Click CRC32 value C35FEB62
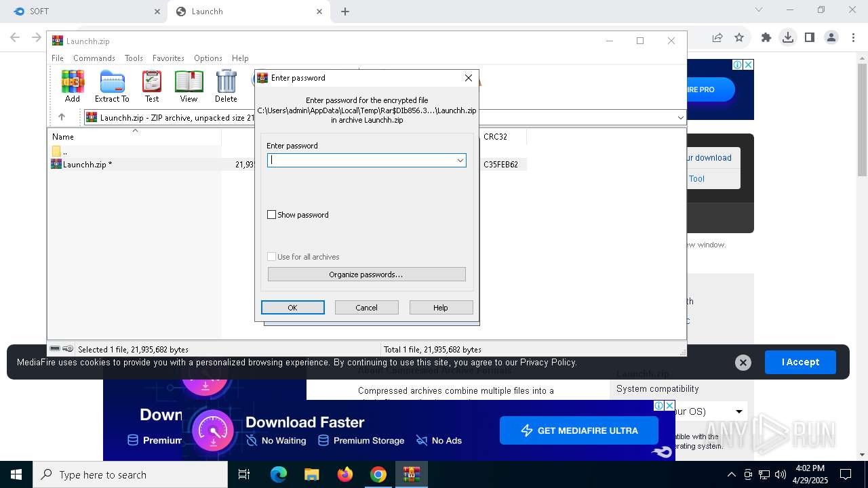 pos(500,164)
